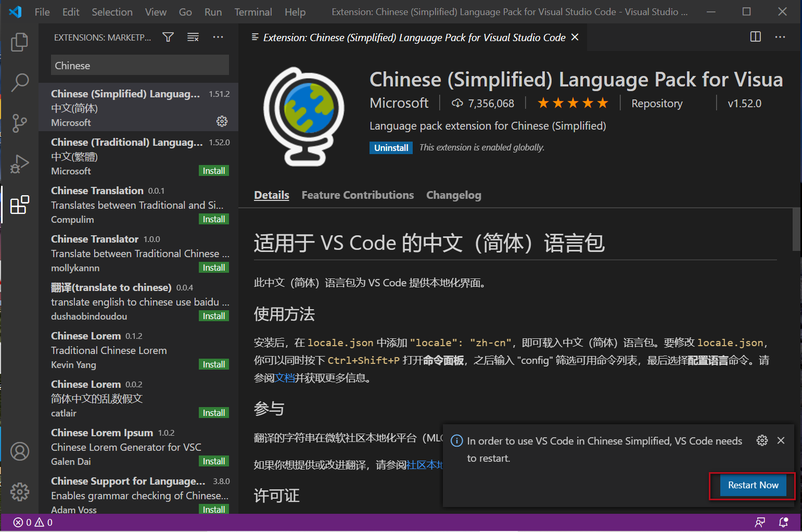Viewport: 802px width, 532px height.
Task: Switch to the Details tab
Action: (x=272, y=195)
